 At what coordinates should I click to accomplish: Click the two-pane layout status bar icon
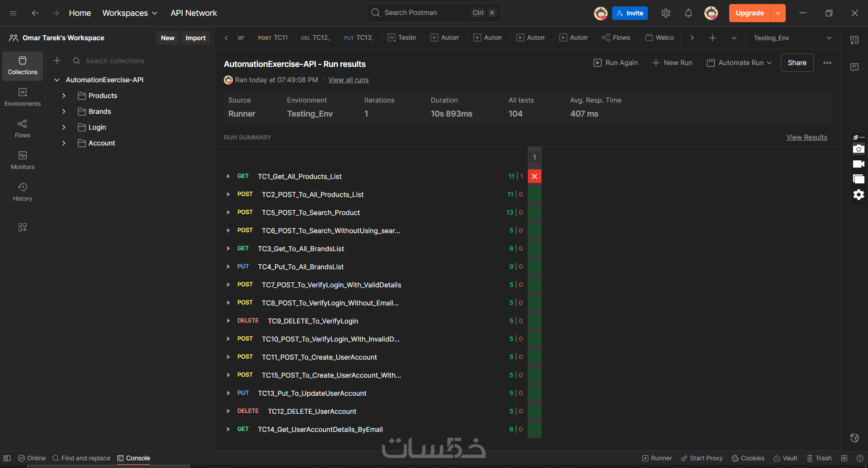point(844,458)
